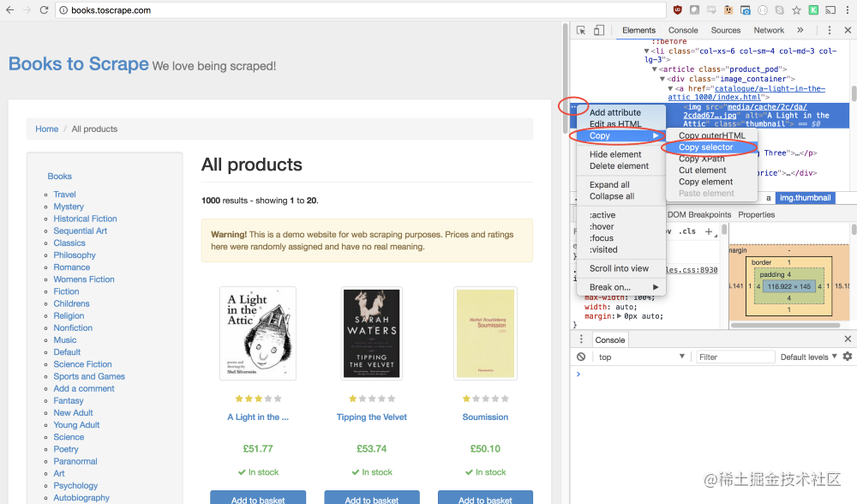The image size is (857, 504).
Task: Toggle the :hover pseudo state
Action: point(620,226)
